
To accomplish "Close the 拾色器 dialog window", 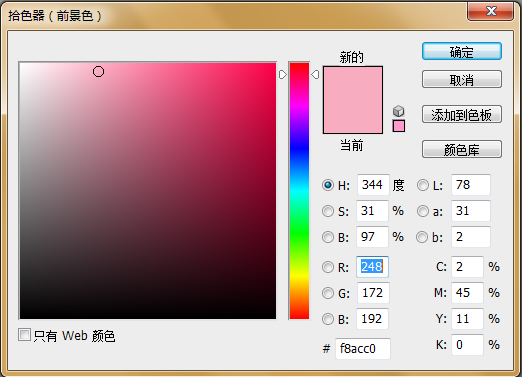I will coord(490,12).
